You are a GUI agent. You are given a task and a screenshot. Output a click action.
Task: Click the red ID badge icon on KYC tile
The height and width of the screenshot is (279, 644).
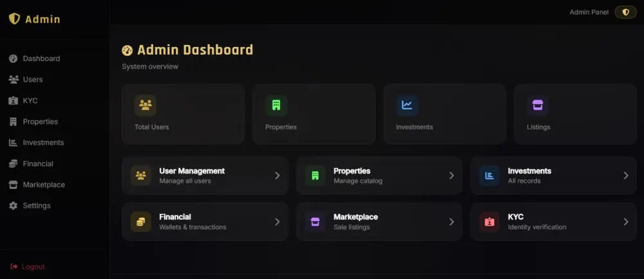pyautogui.click(x=489, y=222)
